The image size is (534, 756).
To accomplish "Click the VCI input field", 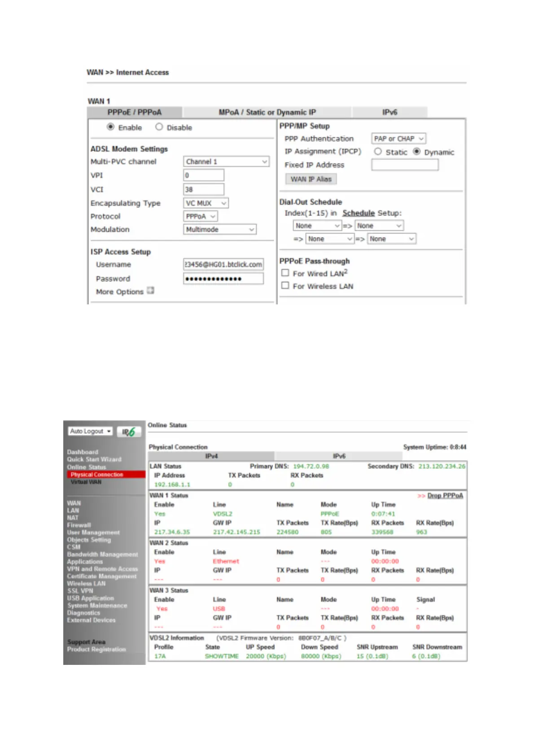I will [x=204, y=189].
